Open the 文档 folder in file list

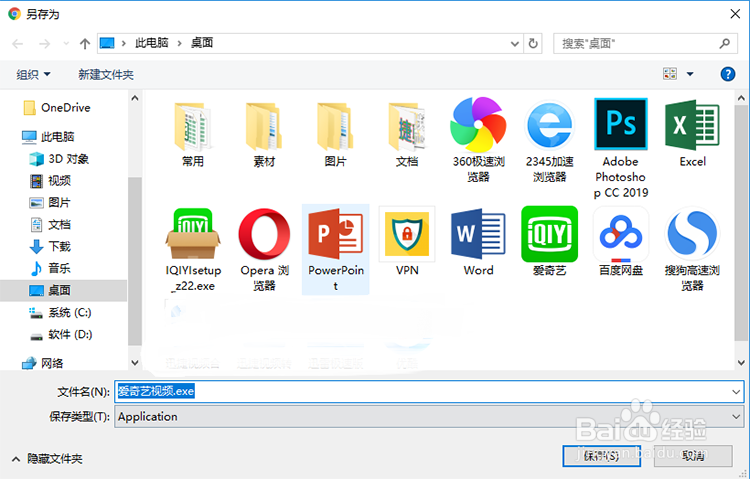coord(407,134)
